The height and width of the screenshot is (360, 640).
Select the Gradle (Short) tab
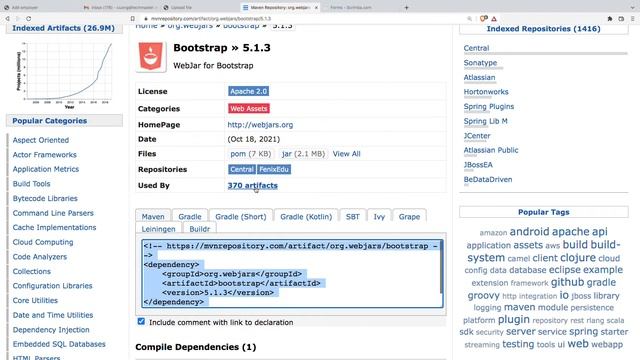(241, 216)
